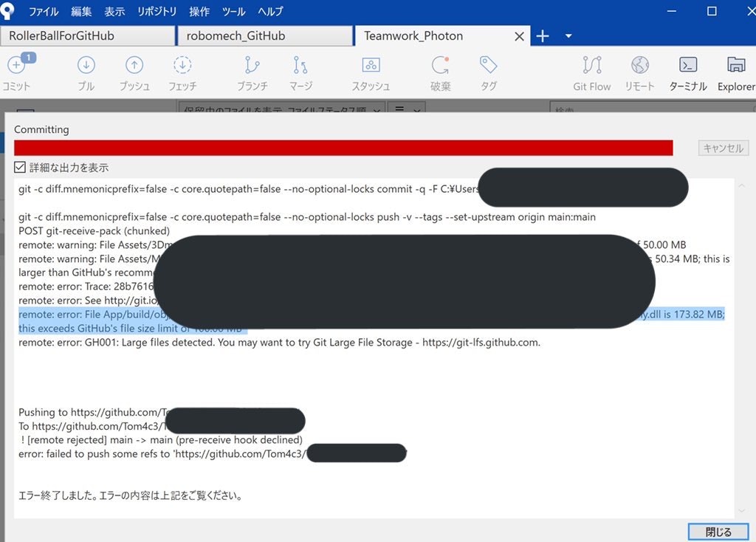Viewport: 756px width, 542px height.
Task: Expand the tab list dropdown arrow
Action: point(568,36)
